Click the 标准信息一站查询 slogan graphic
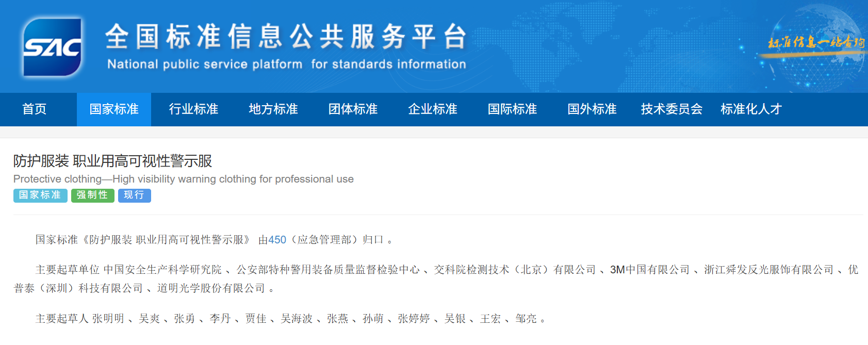 pos(816,43)
